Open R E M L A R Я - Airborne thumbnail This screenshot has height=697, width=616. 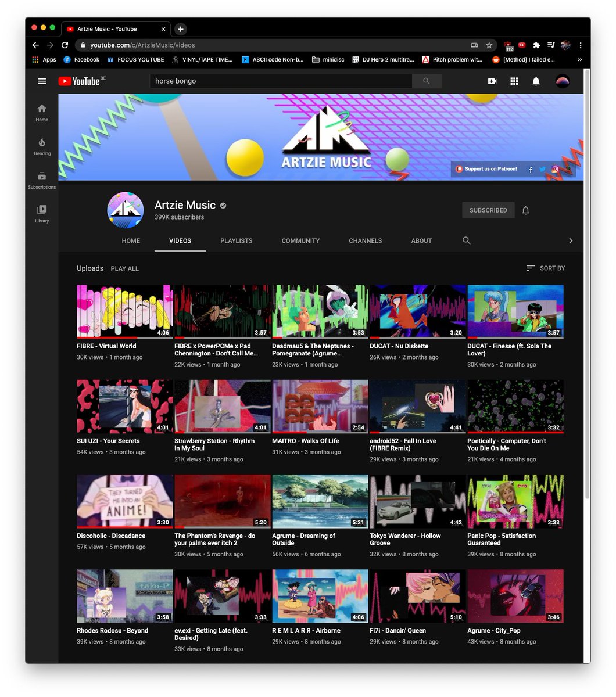[320, 596]
